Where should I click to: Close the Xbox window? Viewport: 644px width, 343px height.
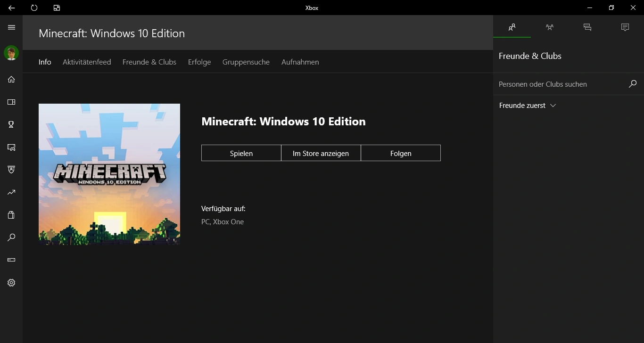(x=633, y=8)
